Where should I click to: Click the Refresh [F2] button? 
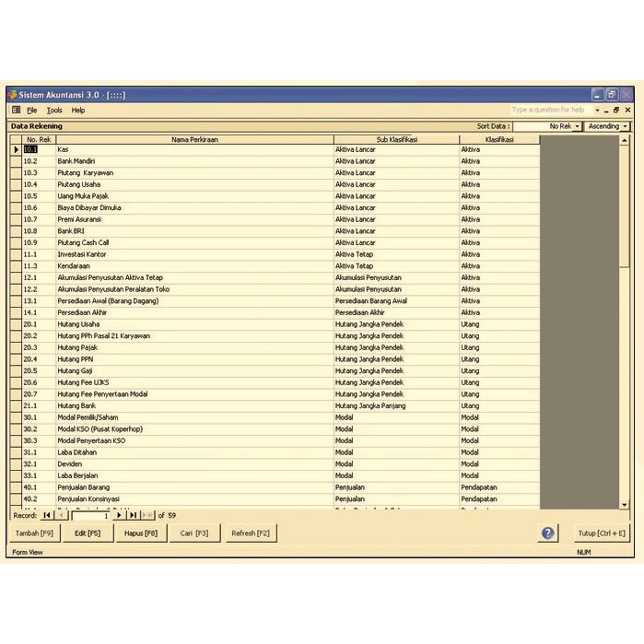click(251, 533)
